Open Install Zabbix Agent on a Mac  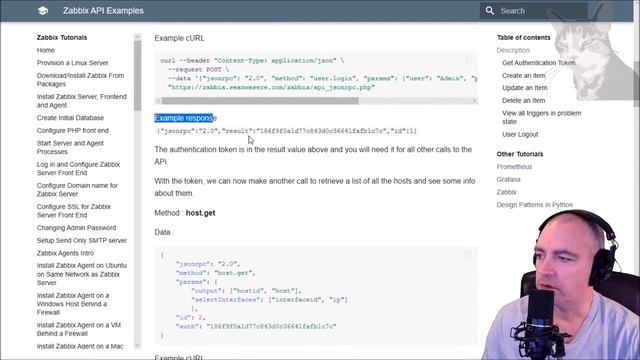tap(80, 346)
